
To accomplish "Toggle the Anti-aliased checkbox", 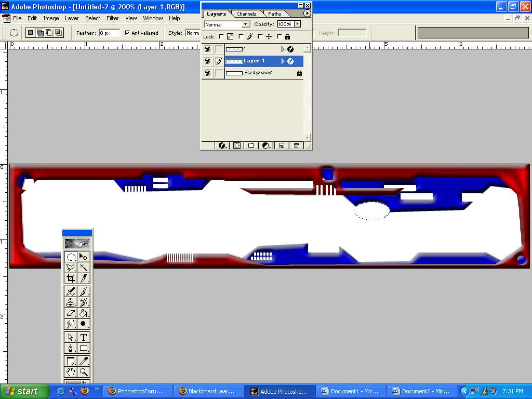I will [x=127, y=33].
